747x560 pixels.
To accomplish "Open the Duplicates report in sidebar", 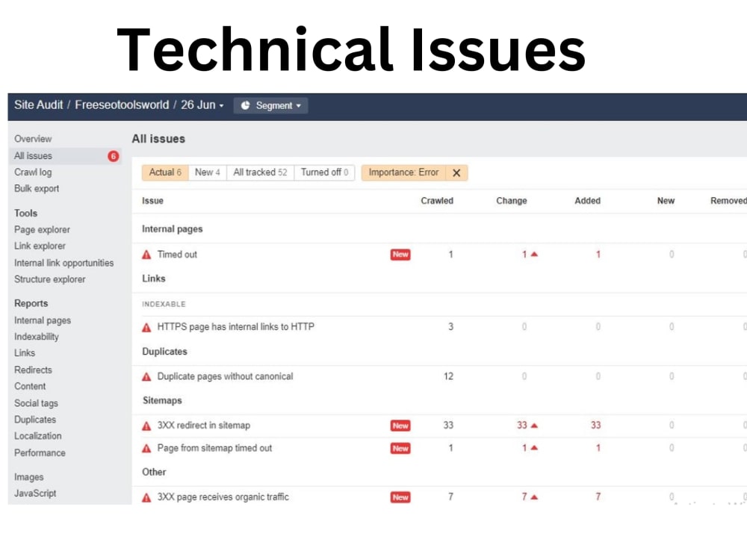I will point(35,420).
